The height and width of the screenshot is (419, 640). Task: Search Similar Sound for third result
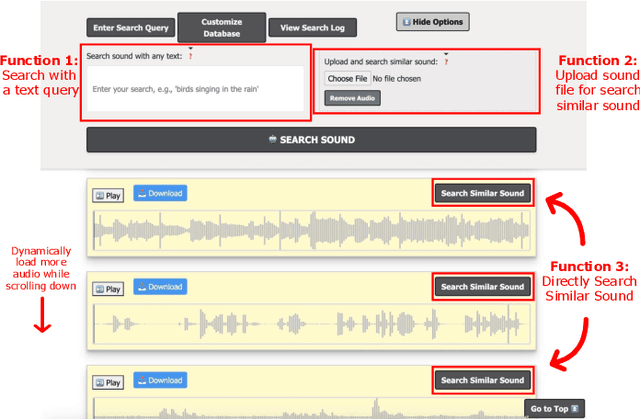482,380
